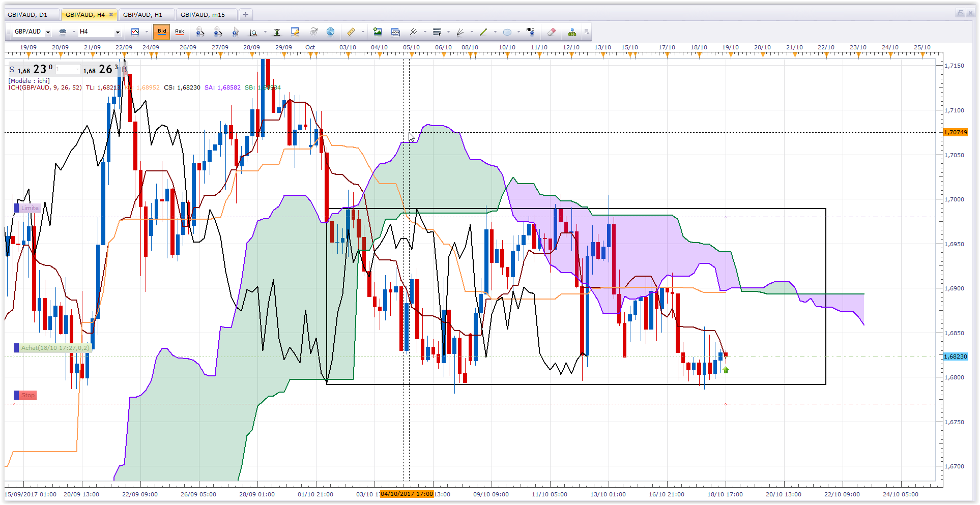Screen dimensions: 980x505
Task: Switch to the GBP/AUD, D1 tab
Action: click(28, 15)
